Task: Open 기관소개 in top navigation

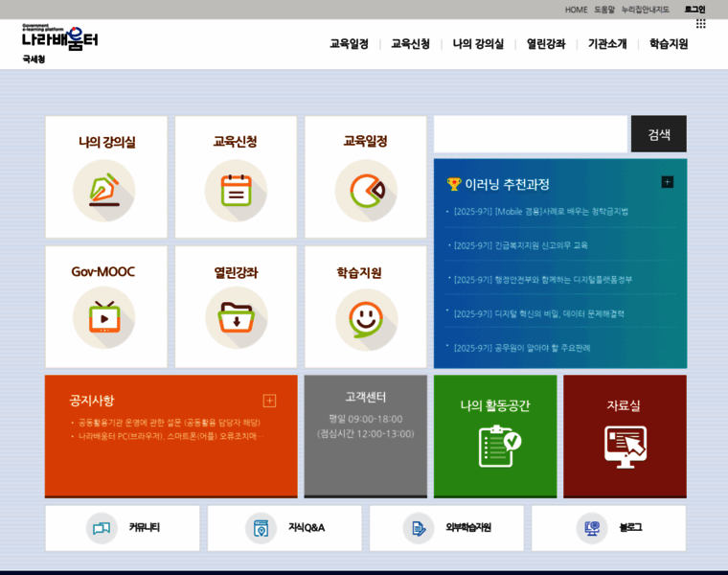Action: (x=607, y=44)
